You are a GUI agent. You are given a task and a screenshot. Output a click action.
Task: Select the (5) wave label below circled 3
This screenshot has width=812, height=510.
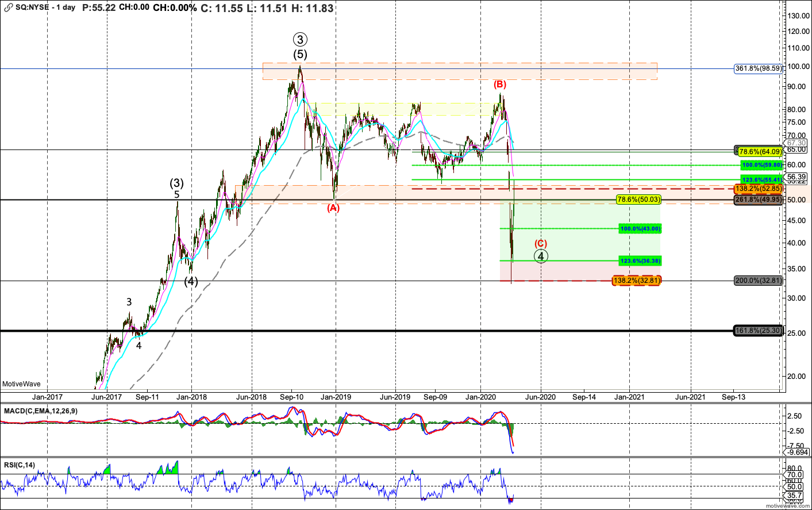pos(300,55)
